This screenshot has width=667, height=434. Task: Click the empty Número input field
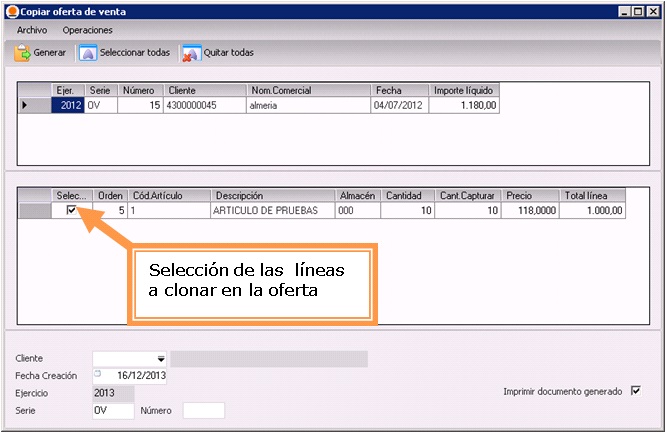[204, 410]
